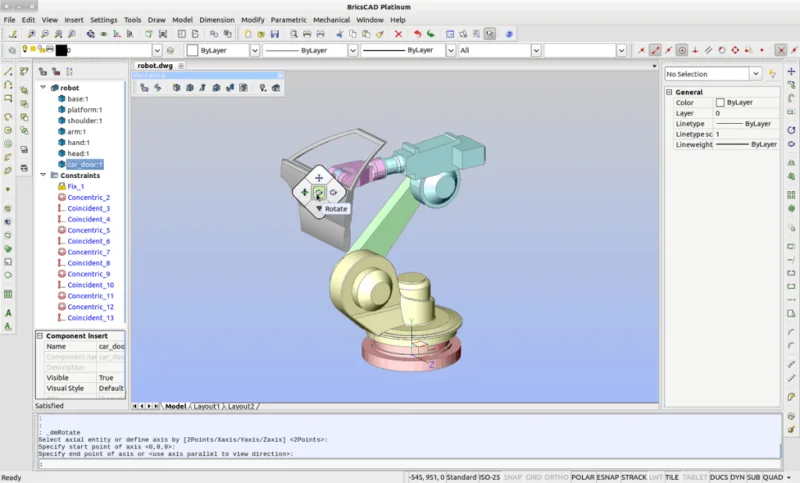The width and height of the screenshot is (800, 483).
Task: Click the red X Delete toolbar icon
Action: (398, 34)
